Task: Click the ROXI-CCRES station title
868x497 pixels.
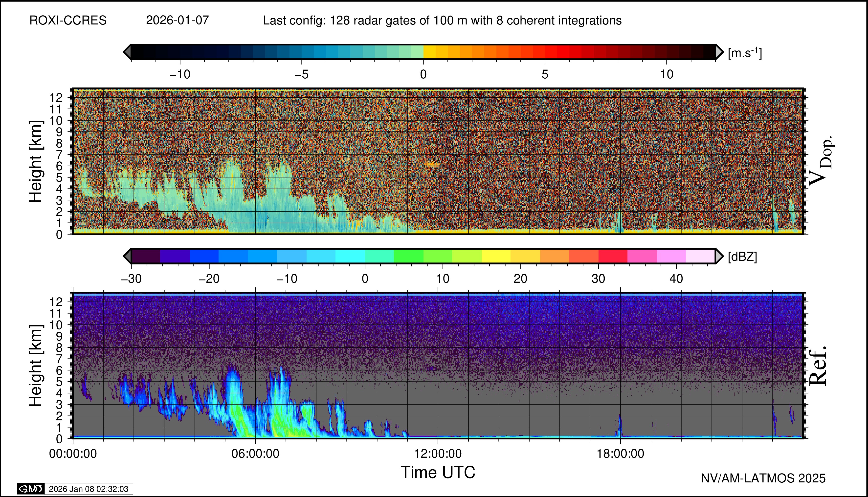Action: click(x=68, y=21)
